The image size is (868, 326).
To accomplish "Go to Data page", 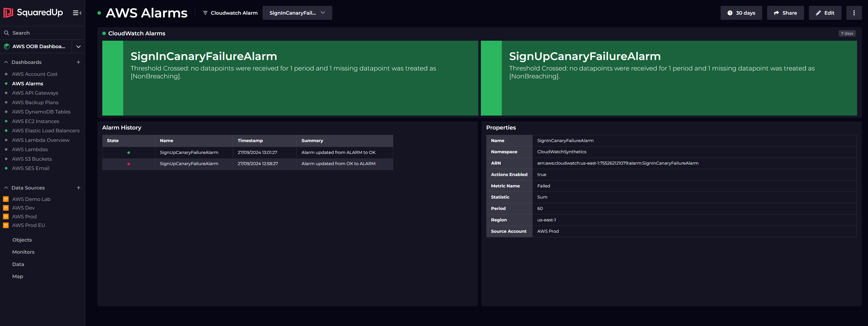I will click(x=18, y=264).
